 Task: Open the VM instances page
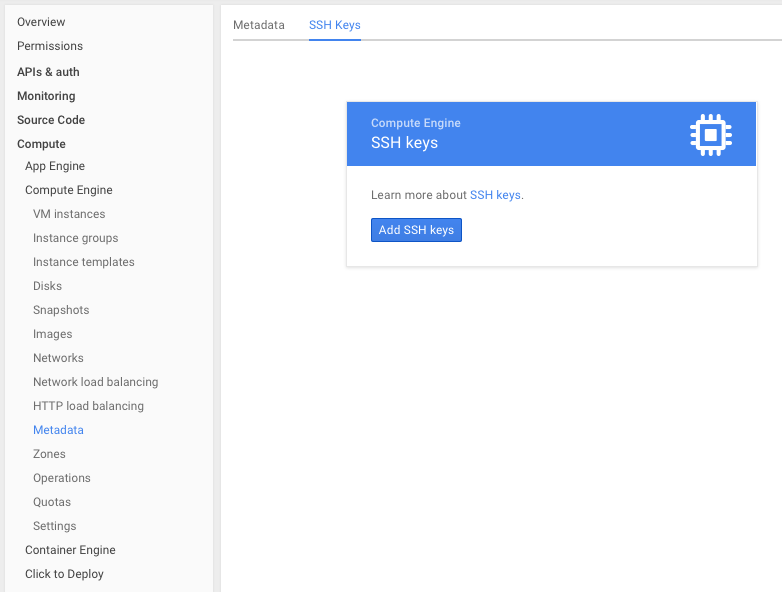69,214
